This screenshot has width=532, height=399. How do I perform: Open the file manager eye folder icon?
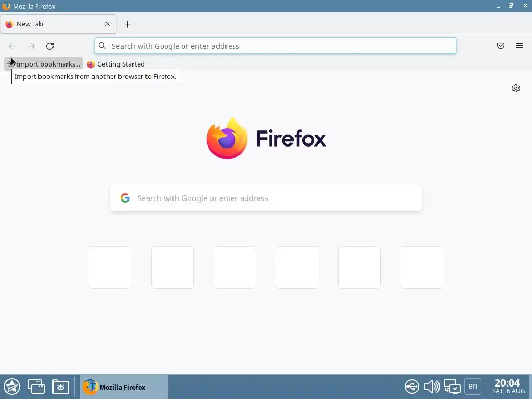click(61, 387)
